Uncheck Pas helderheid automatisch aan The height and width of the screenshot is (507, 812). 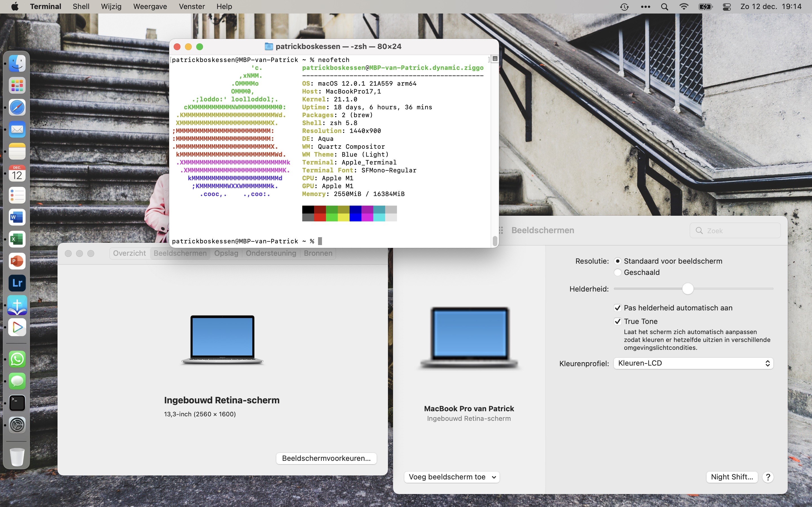click(x=618, y=308)
